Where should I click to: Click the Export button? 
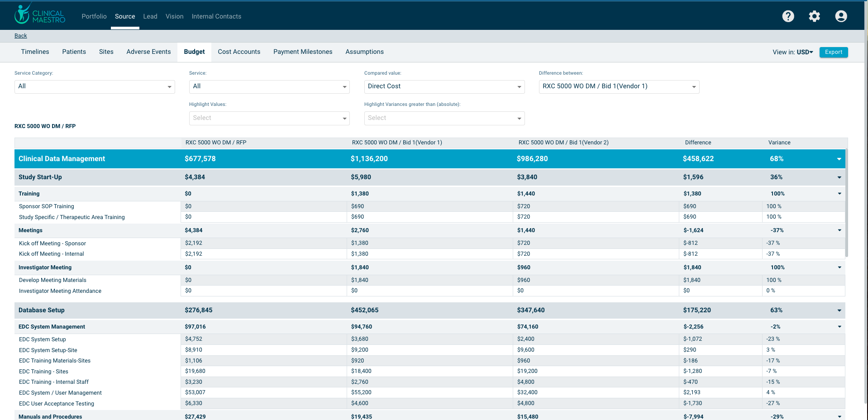coord(833,52)
